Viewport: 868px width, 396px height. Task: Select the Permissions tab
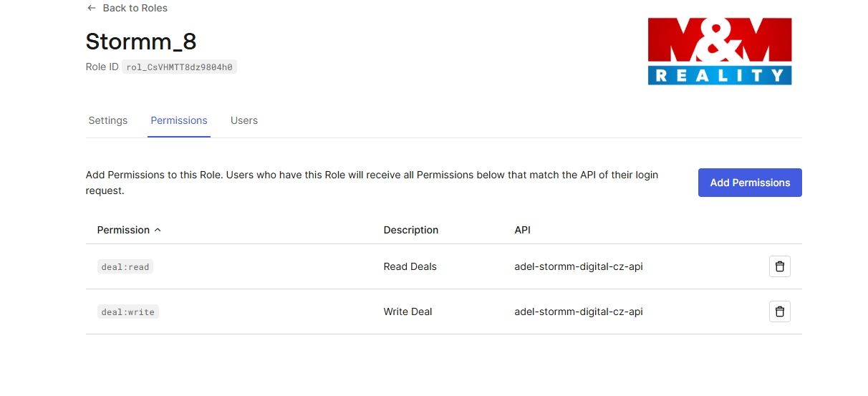click(179, 120)
